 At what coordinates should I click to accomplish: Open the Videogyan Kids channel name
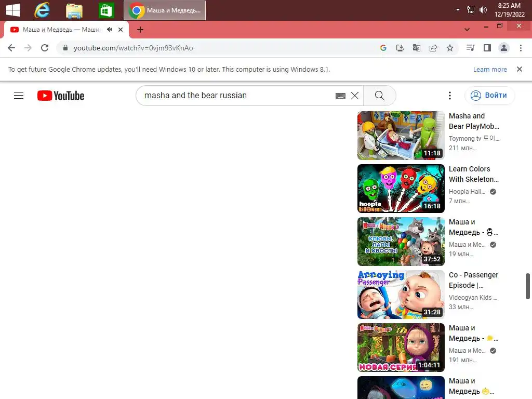coord(473,298)
